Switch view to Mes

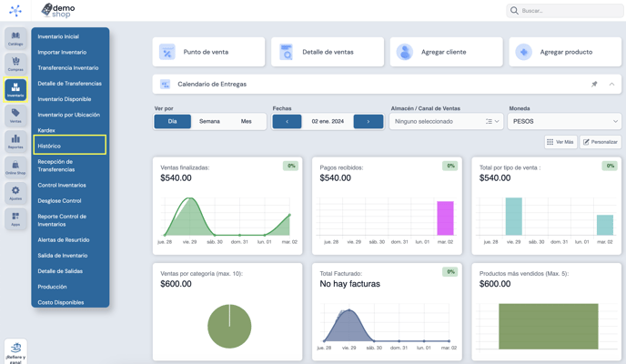[246, 121]
